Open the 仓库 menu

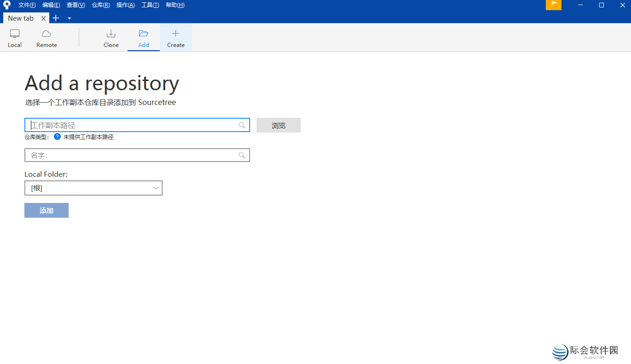coord(100,5)
